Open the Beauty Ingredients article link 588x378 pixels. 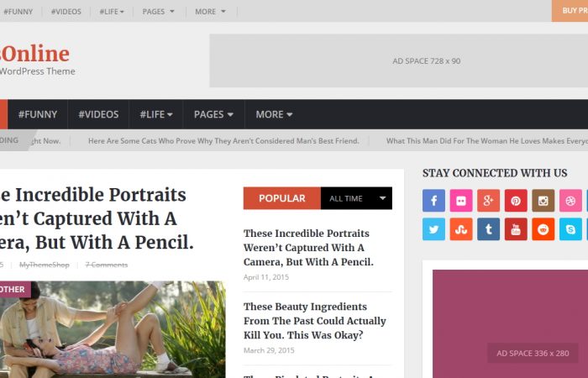coord(315,321)
